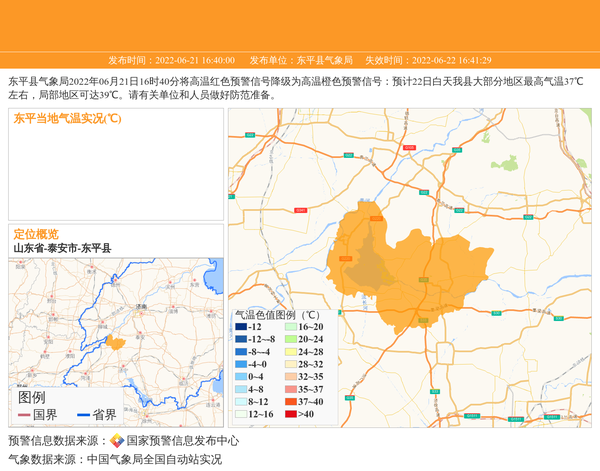Click the red 国界 line symbol in legend
This screenshot has height=471, width=600.
(24, 415)
